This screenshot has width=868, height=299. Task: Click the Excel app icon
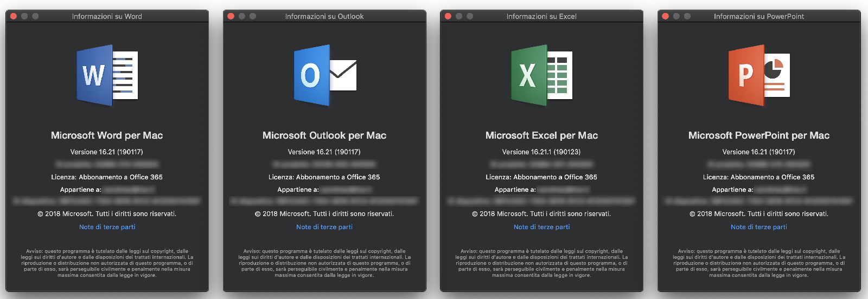pyautogui.click(x=541, y=75)
